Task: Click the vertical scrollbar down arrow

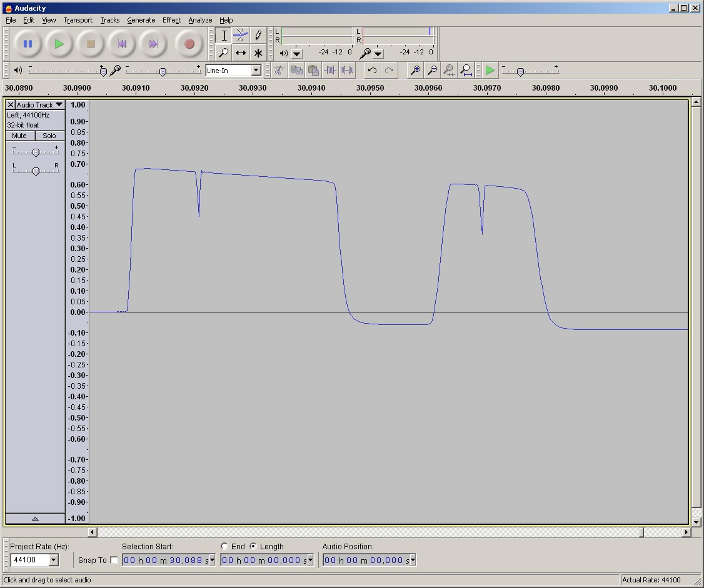Action: point(696,522)
